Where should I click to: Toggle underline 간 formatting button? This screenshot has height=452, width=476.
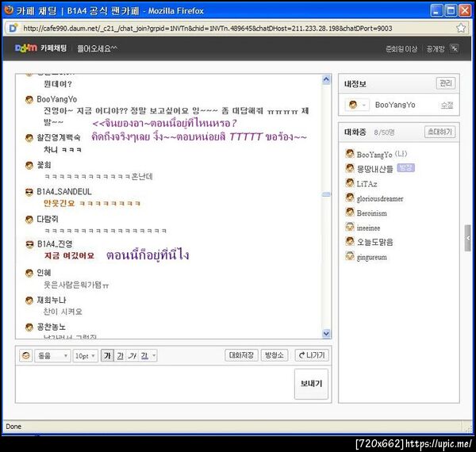(121, 355)
